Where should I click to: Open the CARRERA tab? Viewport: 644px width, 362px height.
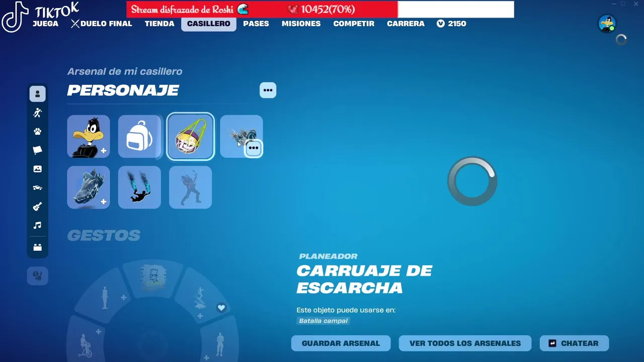tap(406, 24)
